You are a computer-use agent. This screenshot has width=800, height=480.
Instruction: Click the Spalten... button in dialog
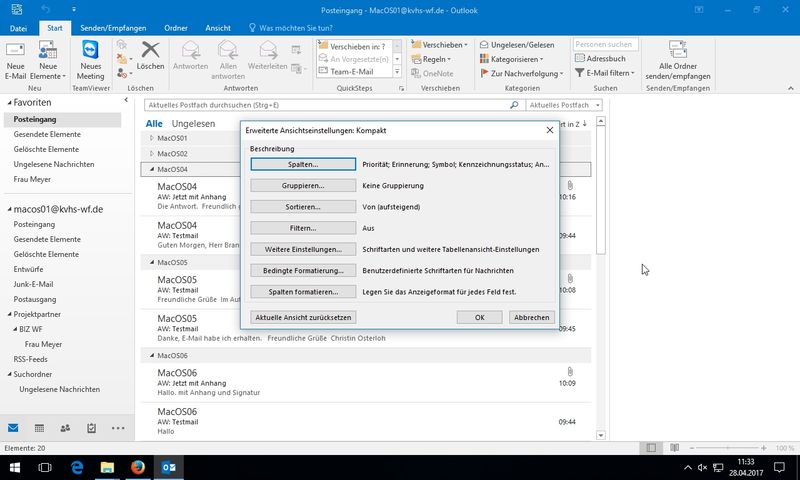click(x=303, y=163)
